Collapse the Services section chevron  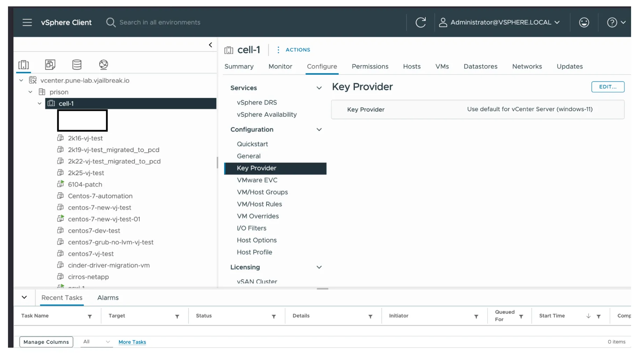(319, 88)
